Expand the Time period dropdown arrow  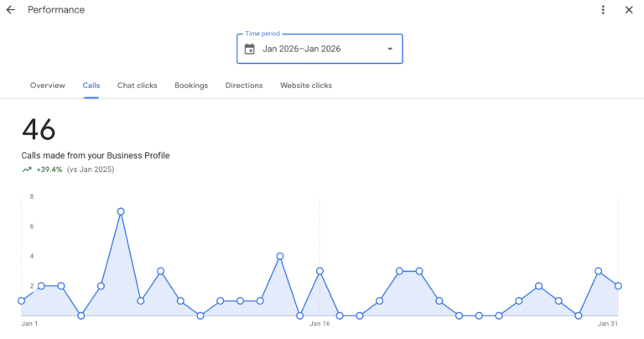389,49
